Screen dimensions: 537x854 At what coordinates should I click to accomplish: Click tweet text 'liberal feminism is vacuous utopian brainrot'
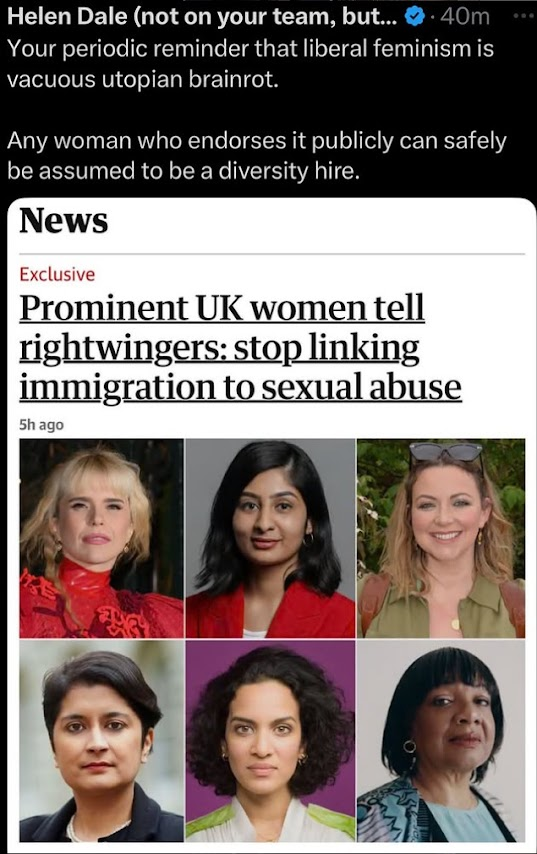pyautogui.click(x=251, y=64)
